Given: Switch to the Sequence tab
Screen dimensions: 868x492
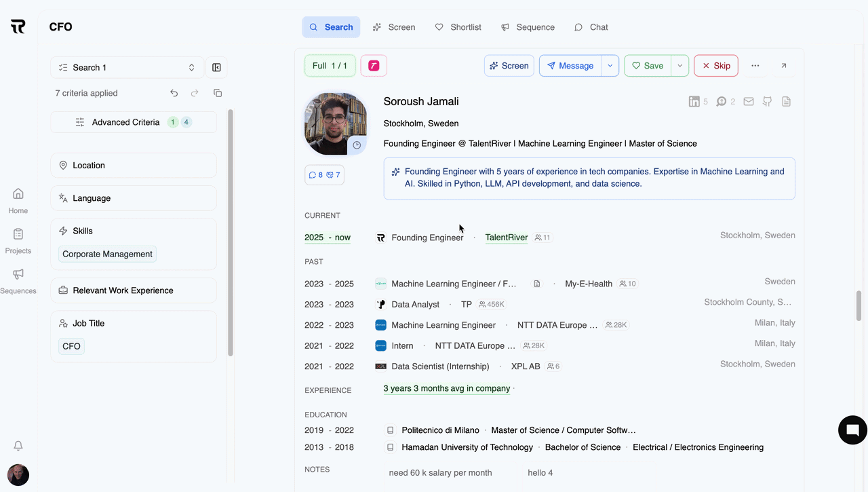Looking at the screenshot, I should click(x=528, y=27).
